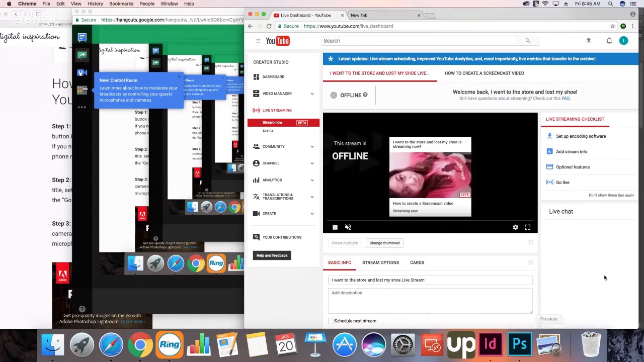
Task: Click the Help and feedback button
Action: click(272, 255)
